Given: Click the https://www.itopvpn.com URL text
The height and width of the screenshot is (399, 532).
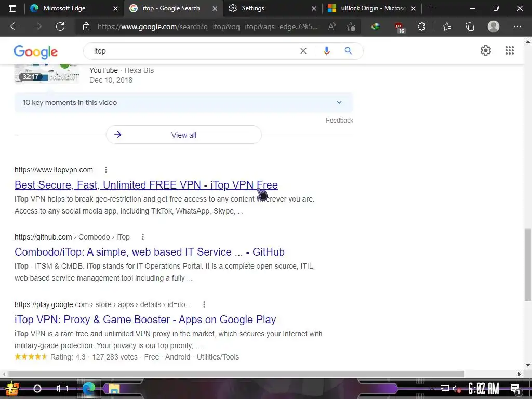Looking at the screenshot, I should coord(54,170).
